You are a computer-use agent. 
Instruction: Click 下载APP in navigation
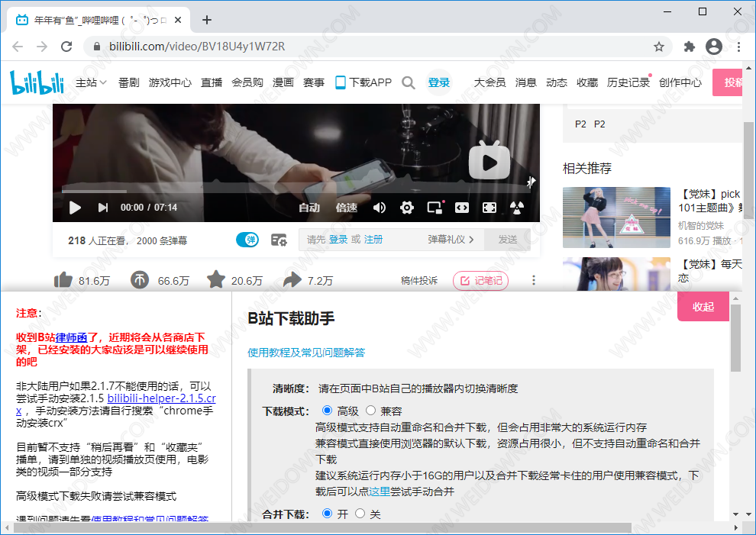364,83
